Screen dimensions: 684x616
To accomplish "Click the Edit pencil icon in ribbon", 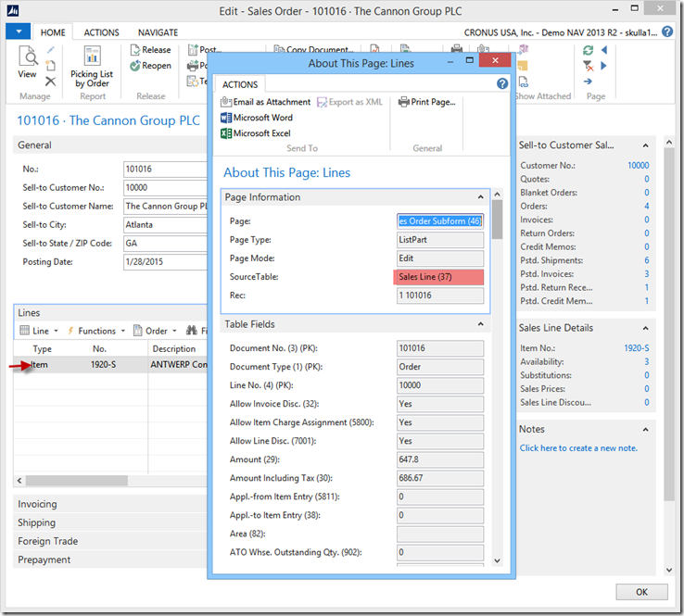I will pos(51,50).
